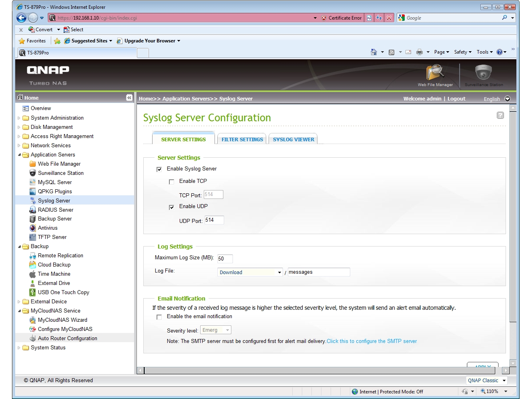Collapse the left navigation panel
The height and width of the screenshot is (399, 532).
pos(129,98)
